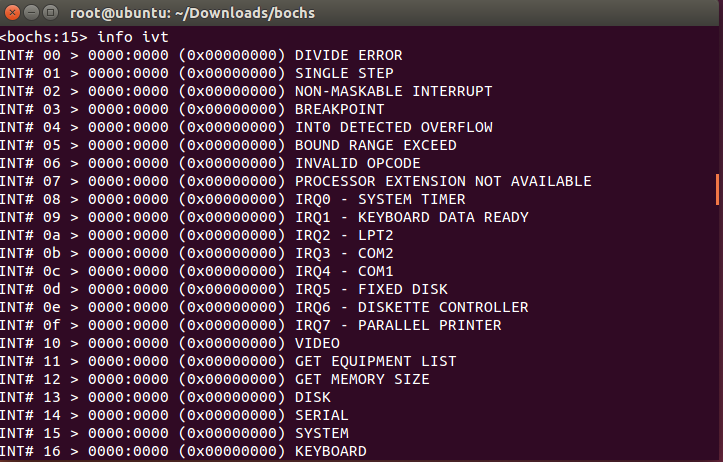Click 'GET EQUIPMENT LIST' text
The height and width of the screenshot is (462, 723).
(376, 361)
